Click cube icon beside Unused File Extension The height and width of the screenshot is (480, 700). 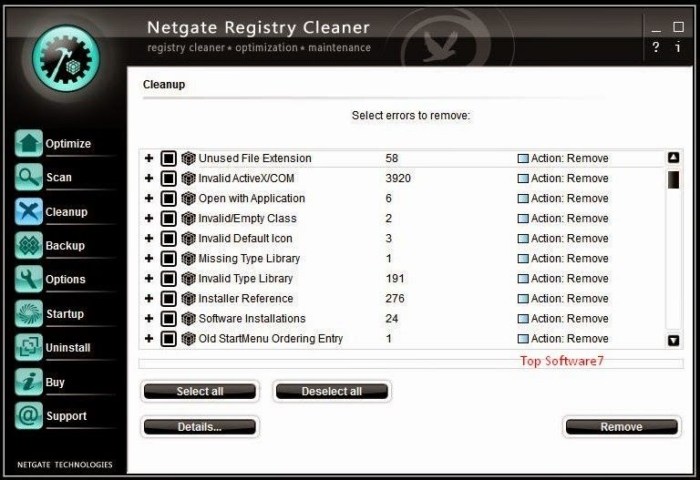click(188, 158)
